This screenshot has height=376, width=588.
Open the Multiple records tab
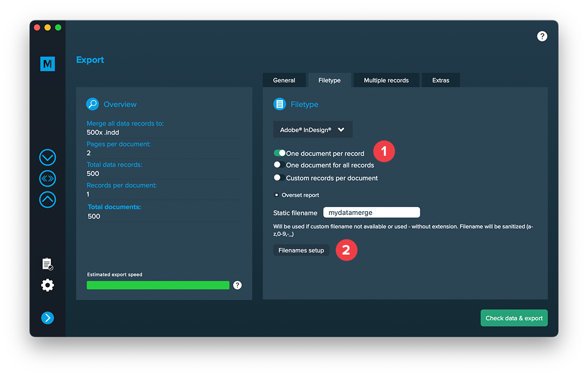386,80
